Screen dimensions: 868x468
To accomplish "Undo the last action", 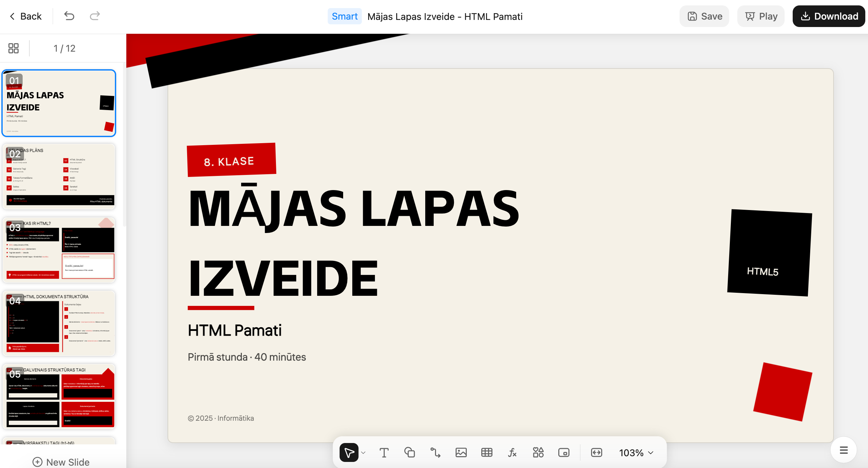I will [69, 16].
